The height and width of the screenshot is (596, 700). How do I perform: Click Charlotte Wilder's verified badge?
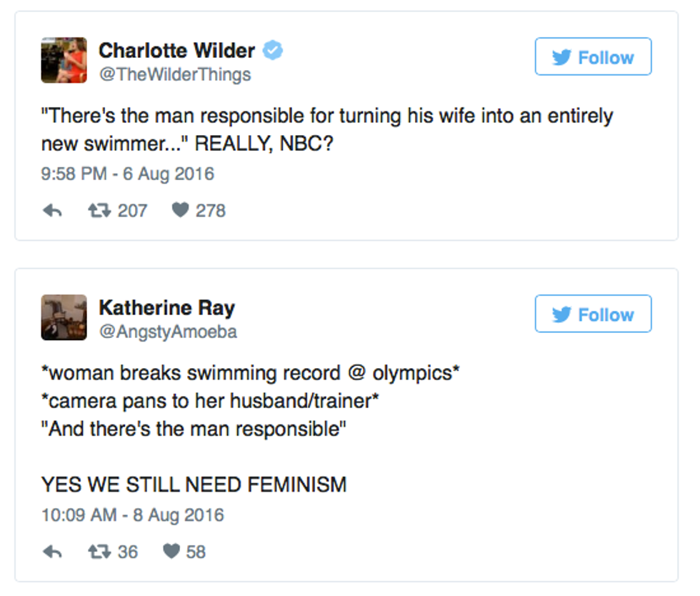[273, 51]
